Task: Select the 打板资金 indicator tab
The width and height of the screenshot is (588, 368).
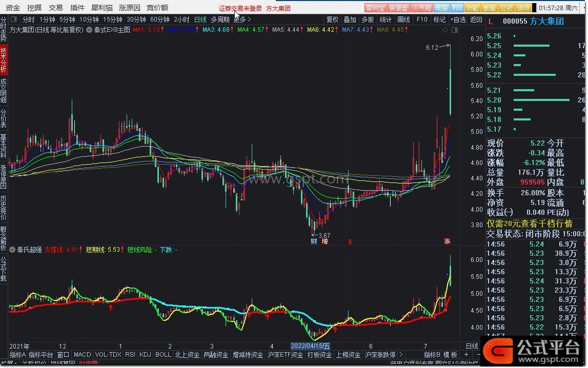Action: [x=319, y=355]
